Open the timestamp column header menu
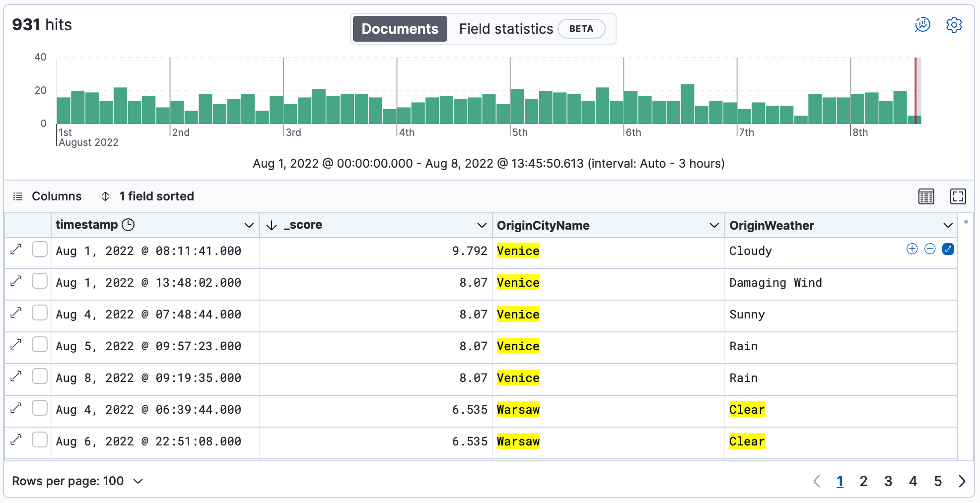 pos(249,225)
